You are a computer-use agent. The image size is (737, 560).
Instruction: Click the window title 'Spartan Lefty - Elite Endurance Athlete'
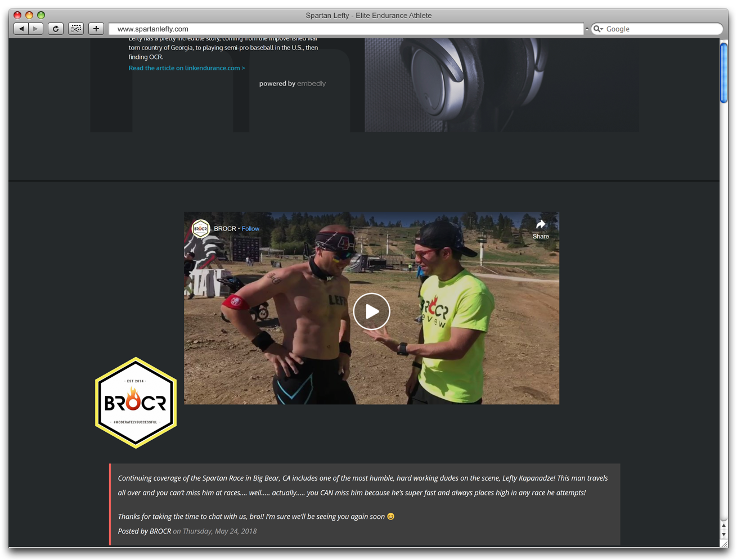[x=368, y=15]
